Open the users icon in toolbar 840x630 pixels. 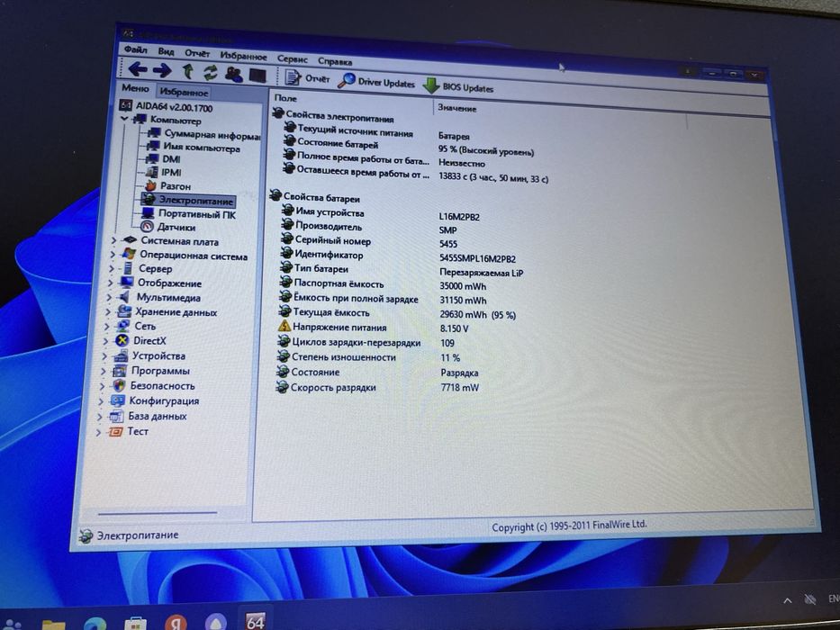tap(233, 74)
